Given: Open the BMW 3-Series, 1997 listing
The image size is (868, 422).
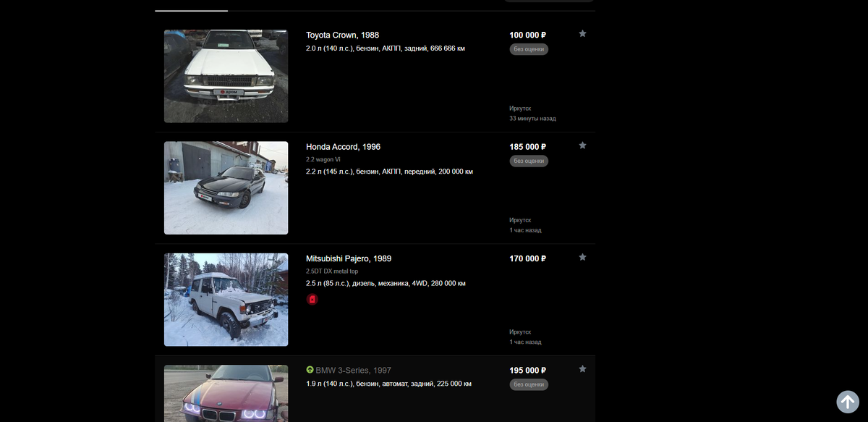Looking at the screenshot, I should click(353, 370).
